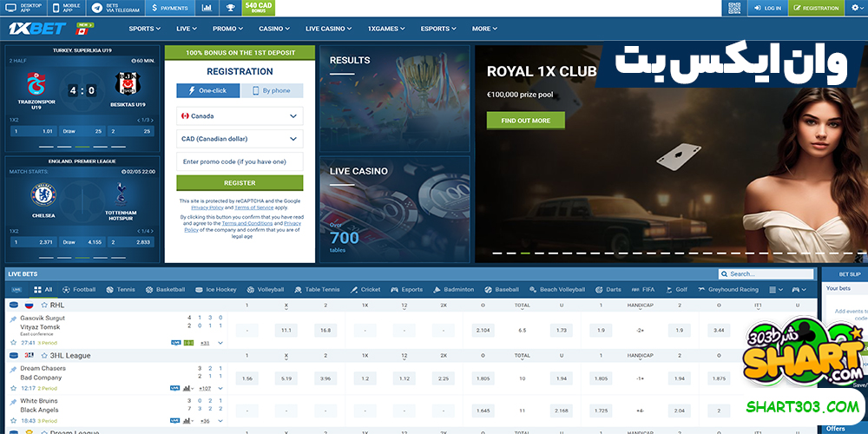The image size is (868, 434).
Task: Favorite the 3HL League star
Action: 44,355
